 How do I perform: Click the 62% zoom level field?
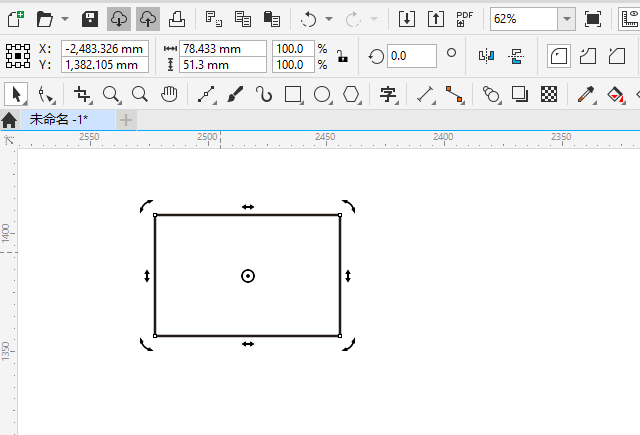[524, 19]
